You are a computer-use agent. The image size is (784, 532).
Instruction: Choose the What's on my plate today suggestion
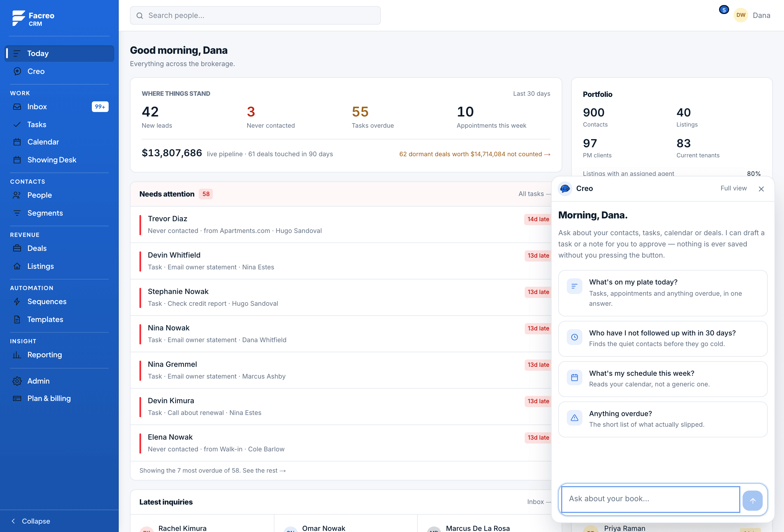click(x=662, y=293)
